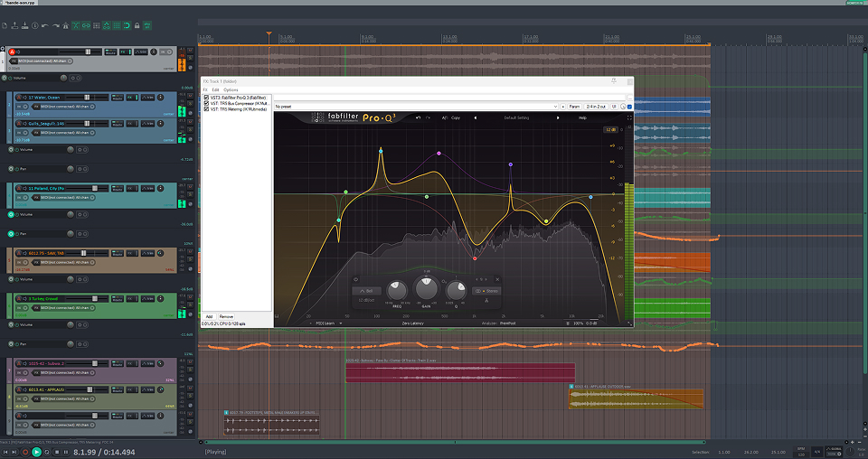Click the Undo arrow in main toolbar
Image resolution: width=868 pixels, height=459 pixels.
(x=45, y=25)
